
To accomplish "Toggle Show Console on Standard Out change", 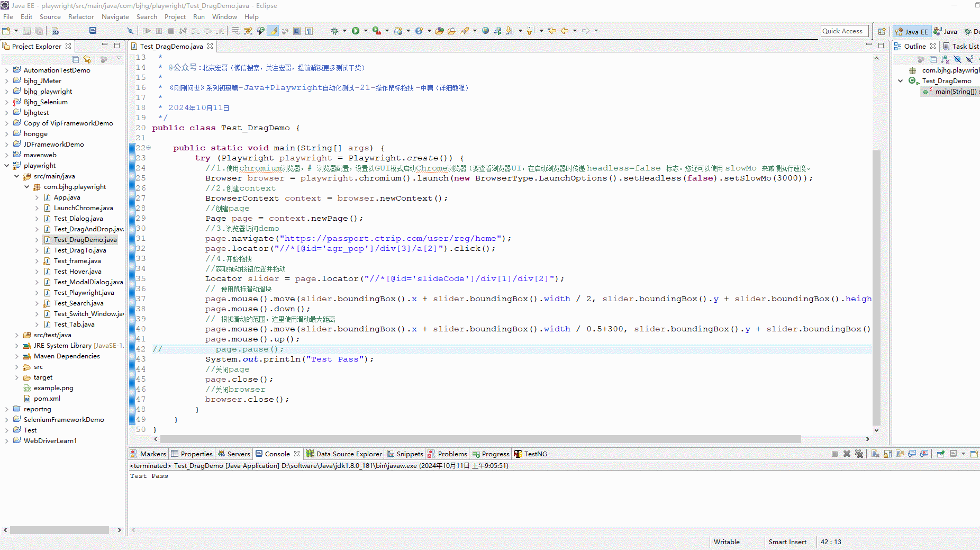I will click(x=912, y=454).
